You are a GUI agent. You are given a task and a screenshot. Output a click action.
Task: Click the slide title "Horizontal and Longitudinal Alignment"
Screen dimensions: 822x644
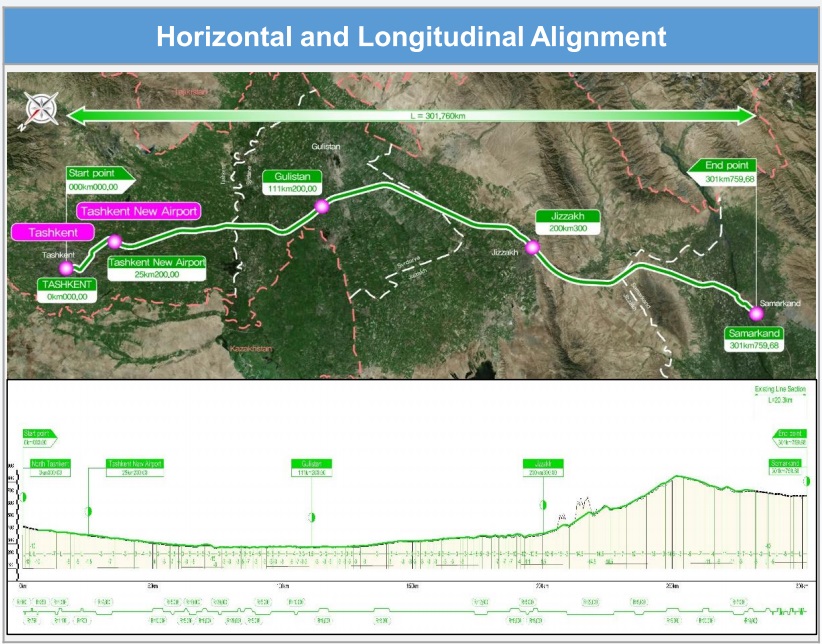pyautogui.click(x=411, y=37)
